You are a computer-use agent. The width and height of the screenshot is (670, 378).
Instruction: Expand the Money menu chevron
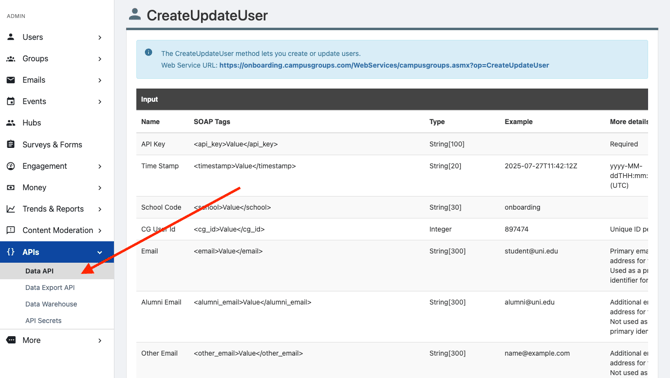coord(100,188)
